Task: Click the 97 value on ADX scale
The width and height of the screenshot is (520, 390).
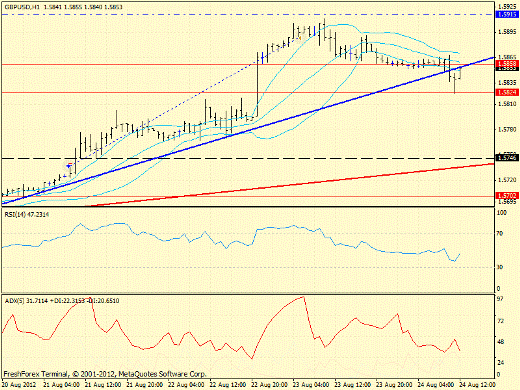Action: 500,299
